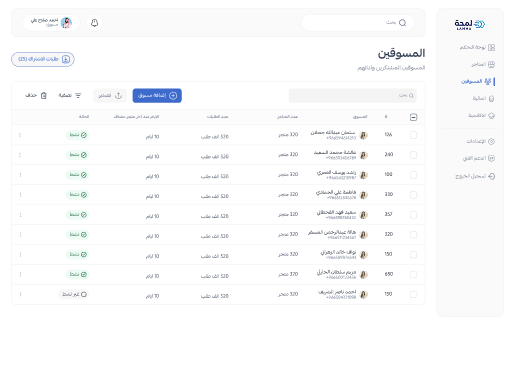The width and height of the screenshot is (512, 365).
Task: Tick the checkbox for marketer 320
Action: pyautogui.click(x=413, y=235)
